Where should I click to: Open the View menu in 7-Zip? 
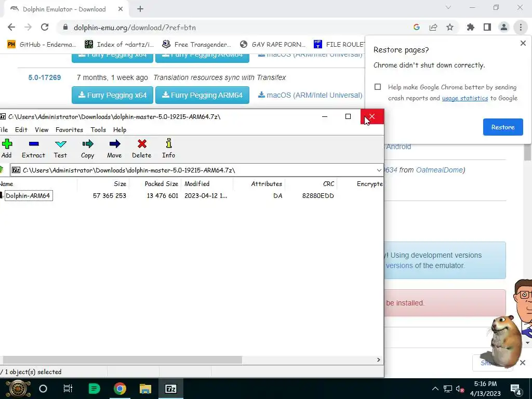click(x=42, y=129)
